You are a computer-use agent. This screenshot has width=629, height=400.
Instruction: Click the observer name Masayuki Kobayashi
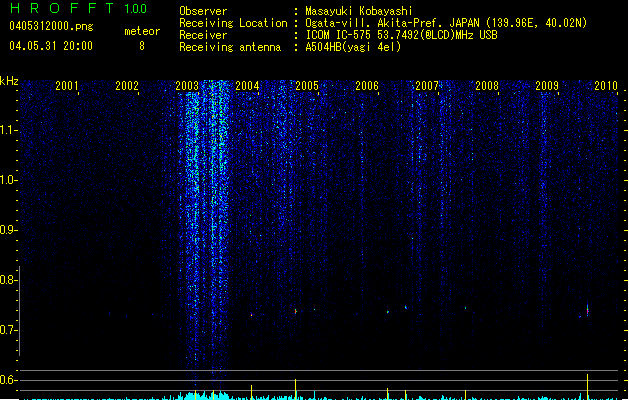(x=359, y=11)
